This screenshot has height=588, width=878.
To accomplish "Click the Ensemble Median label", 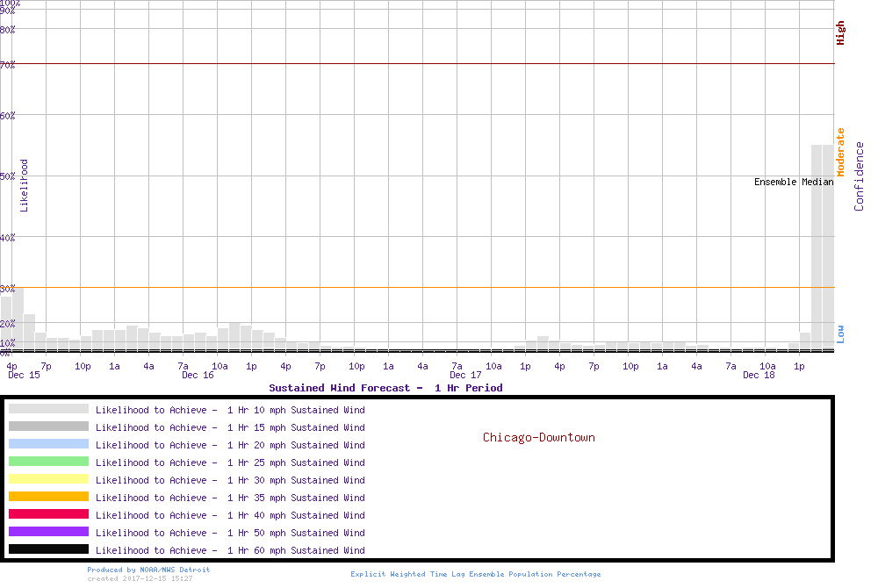I will pyautogui.click(x=794, y=183).
